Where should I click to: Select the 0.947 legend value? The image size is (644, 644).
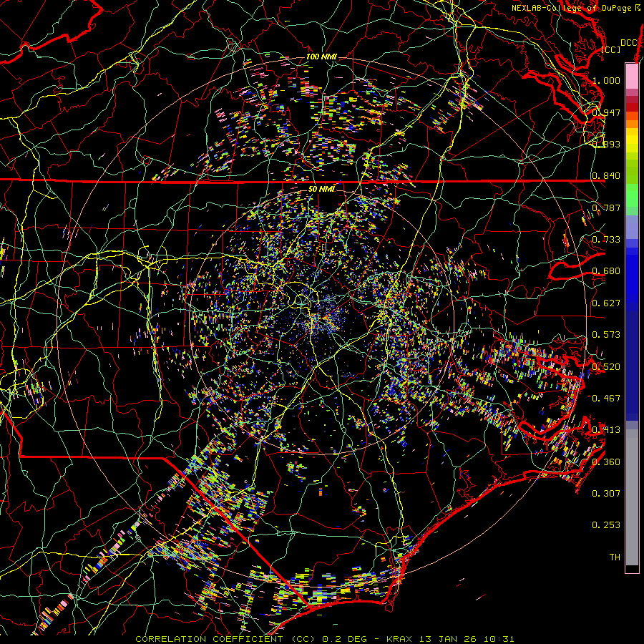click(x=606, y=112)
